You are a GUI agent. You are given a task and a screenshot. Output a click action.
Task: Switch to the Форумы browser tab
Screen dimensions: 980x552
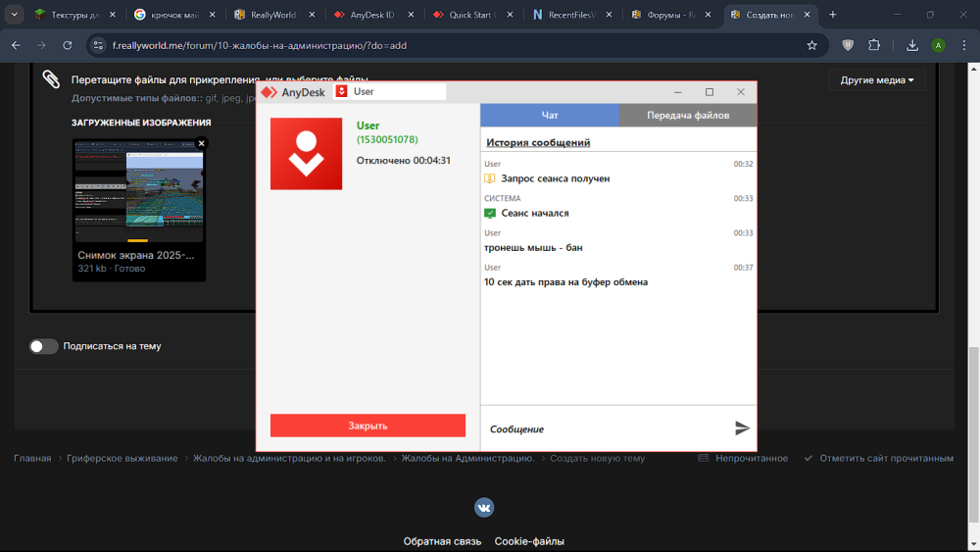coord(670,15)
